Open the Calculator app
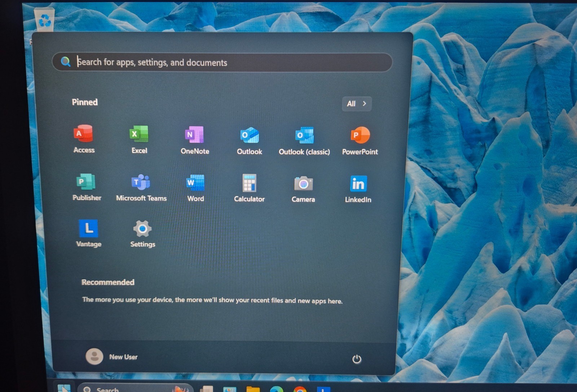577x392 pixels. (249, 188)
